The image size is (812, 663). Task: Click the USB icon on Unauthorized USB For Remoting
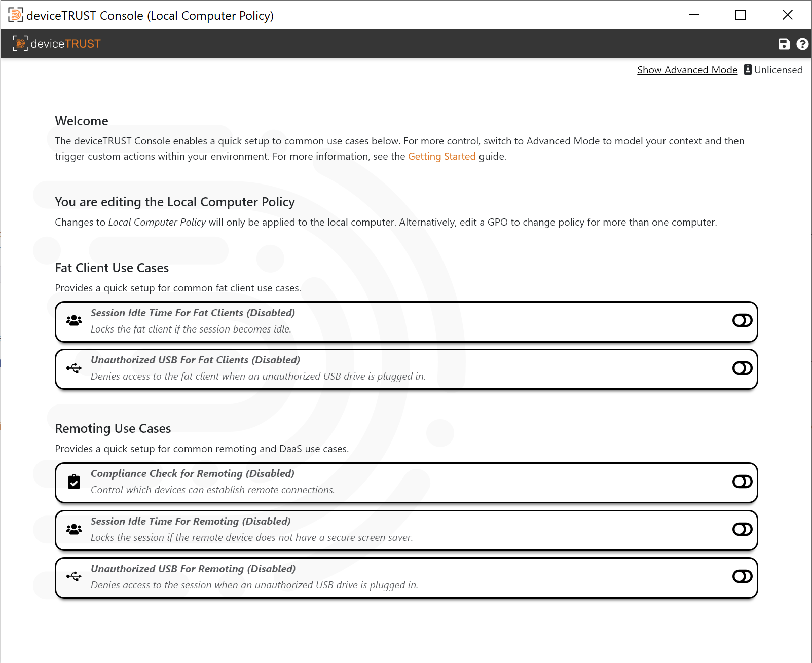74,576
